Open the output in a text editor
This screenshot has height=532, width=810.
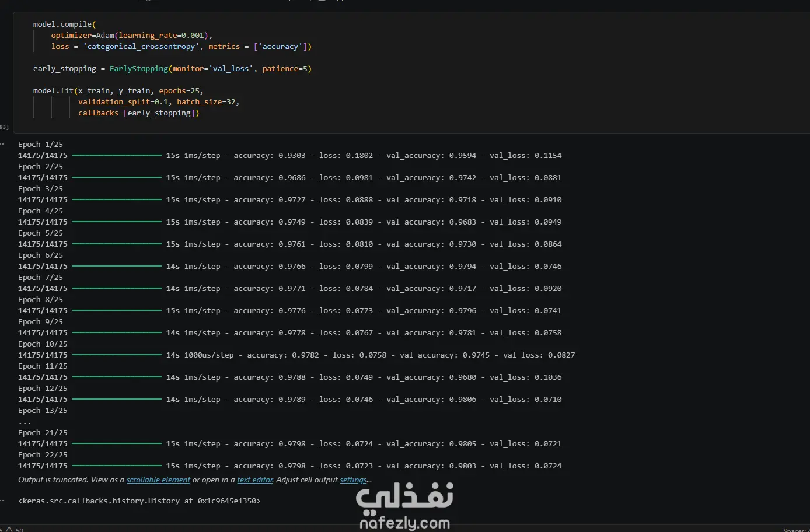click(x=255, y=480)
